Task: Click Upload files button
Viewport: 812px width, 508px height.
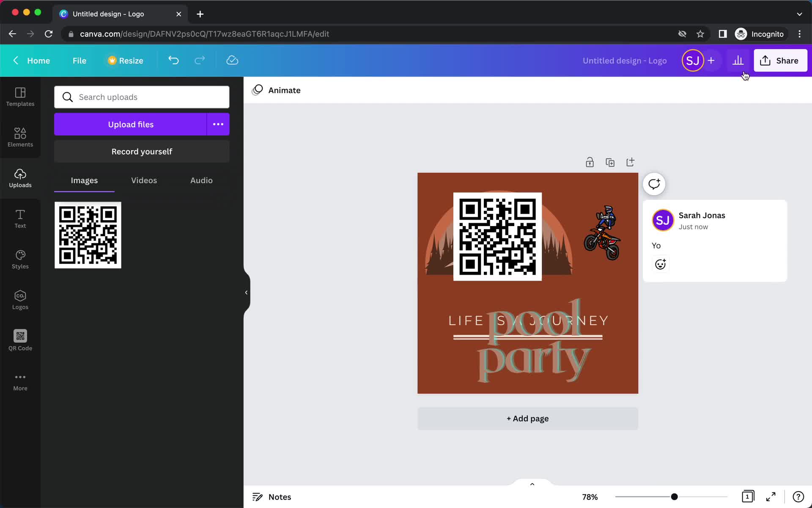Action: (x=131, y=124)
